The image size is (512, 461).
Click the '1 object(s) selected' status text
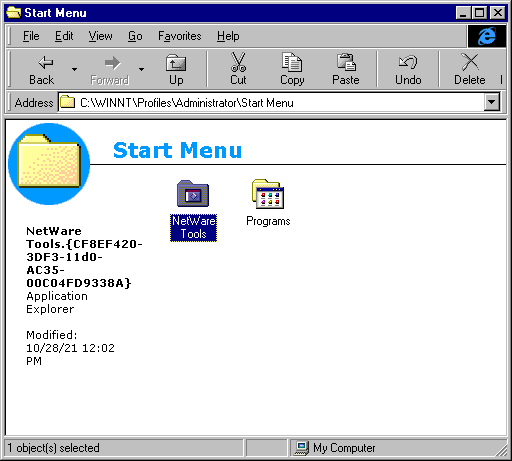point(53,448)
